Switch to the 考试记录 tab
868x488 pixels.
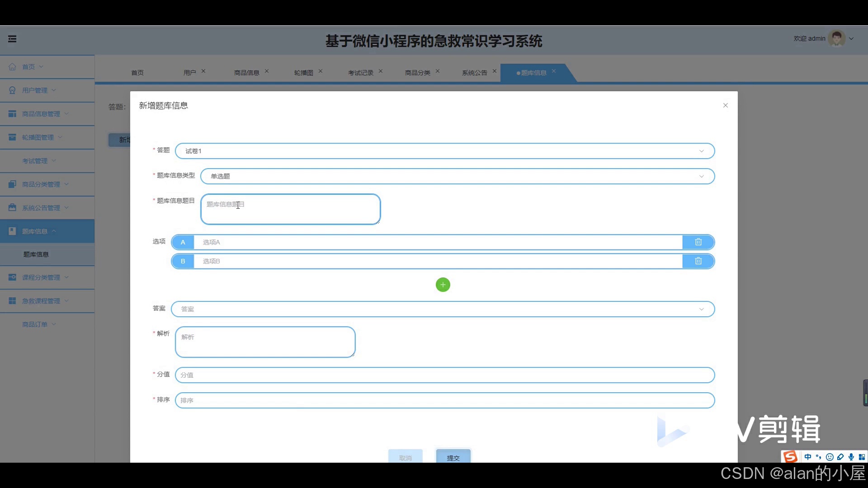[x=360, y=73]
